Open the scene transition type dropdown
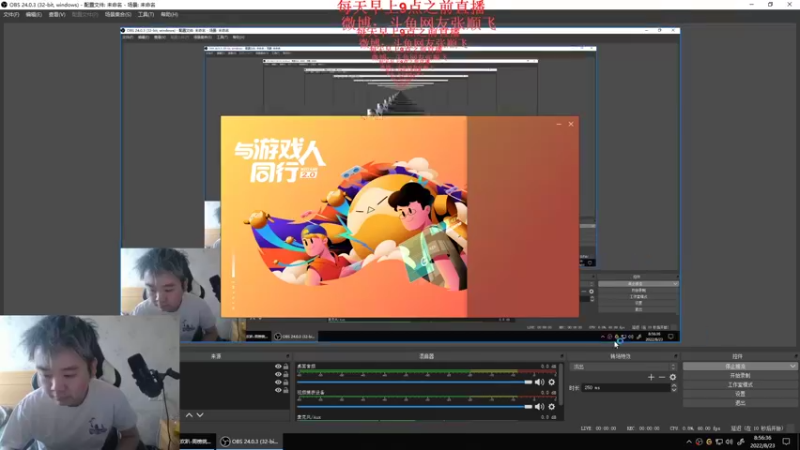Screen dimensions: 800x450 tap(623, 367)
